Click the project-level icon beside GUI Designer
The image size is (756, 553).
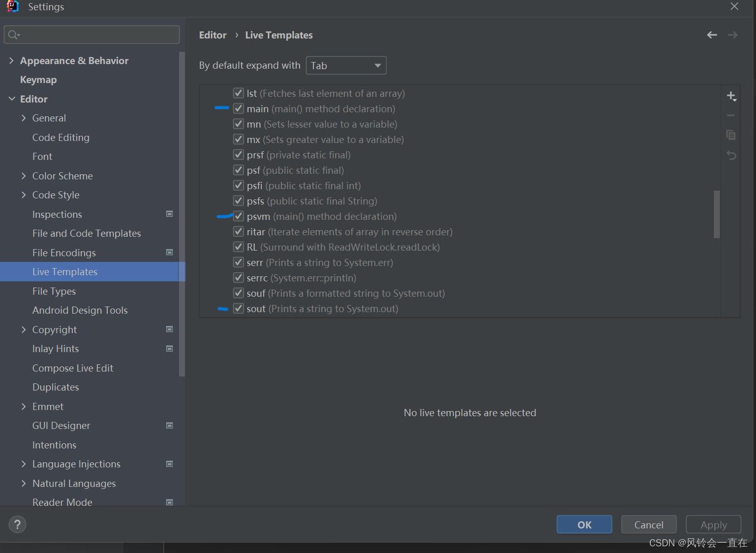[170, 425]
